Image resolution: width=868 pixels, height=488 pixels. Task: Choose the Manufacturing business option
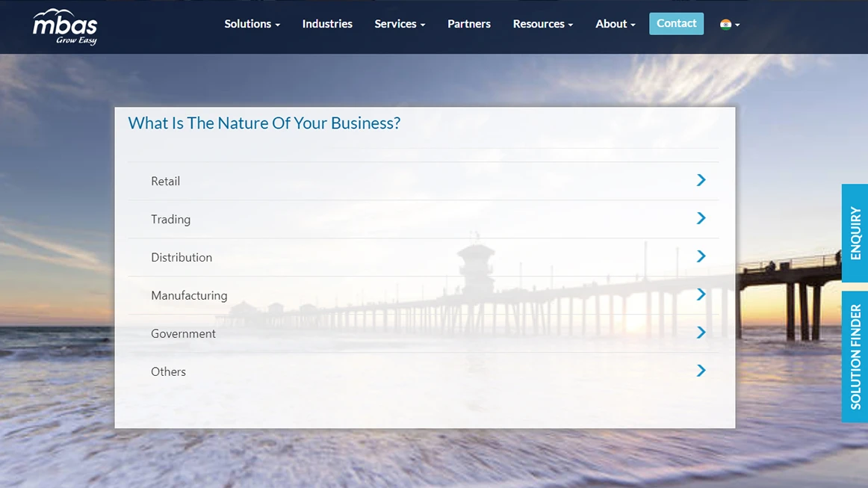(189, 296)
